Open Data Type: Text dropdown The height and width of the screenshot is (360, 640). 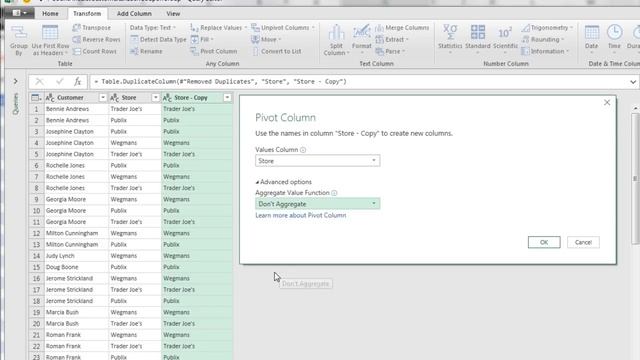[x=153, y=28]
